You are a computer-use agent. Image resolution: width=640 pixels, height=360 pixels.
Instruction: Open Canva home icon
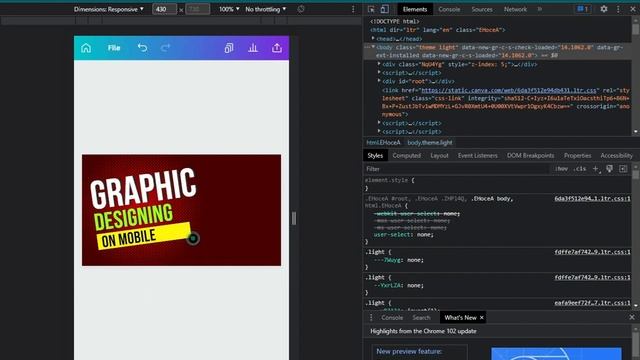(86, 48)
